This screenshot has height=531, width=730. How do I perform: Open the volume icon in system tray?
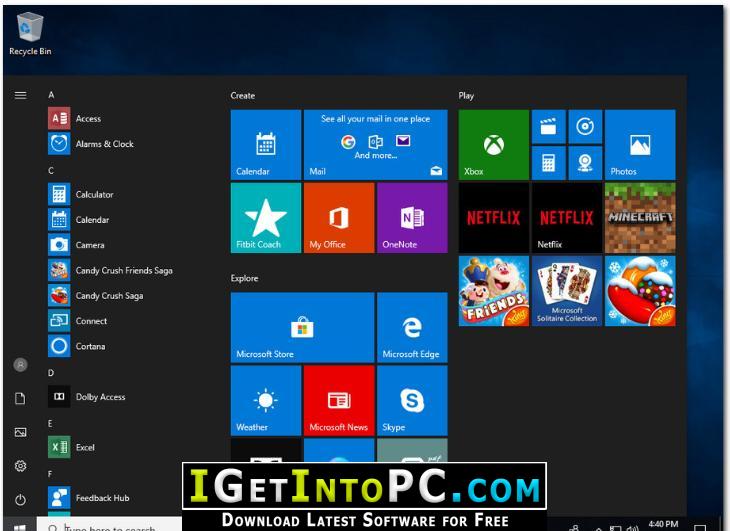pos(632,528)
